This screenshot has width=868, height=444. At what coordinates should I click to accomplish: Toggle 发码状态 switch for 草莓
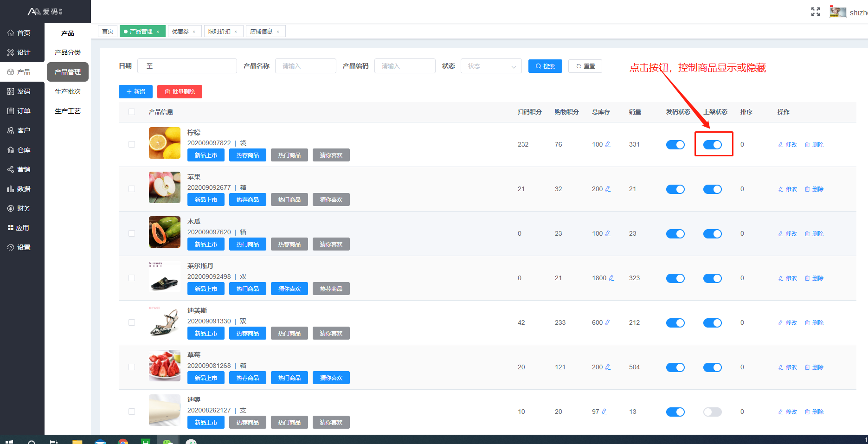coord(675,367)
